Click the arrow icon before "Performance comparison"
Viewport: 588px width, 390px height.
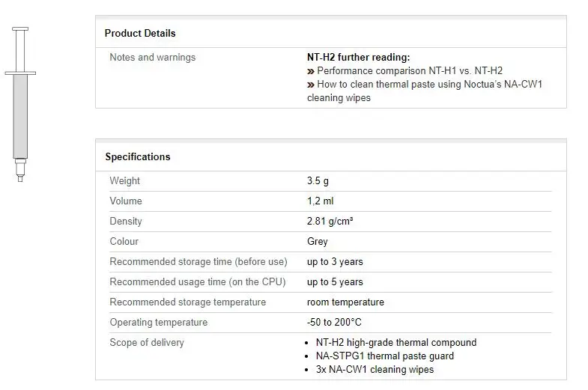pyautogui.click(x=310, y=71)
